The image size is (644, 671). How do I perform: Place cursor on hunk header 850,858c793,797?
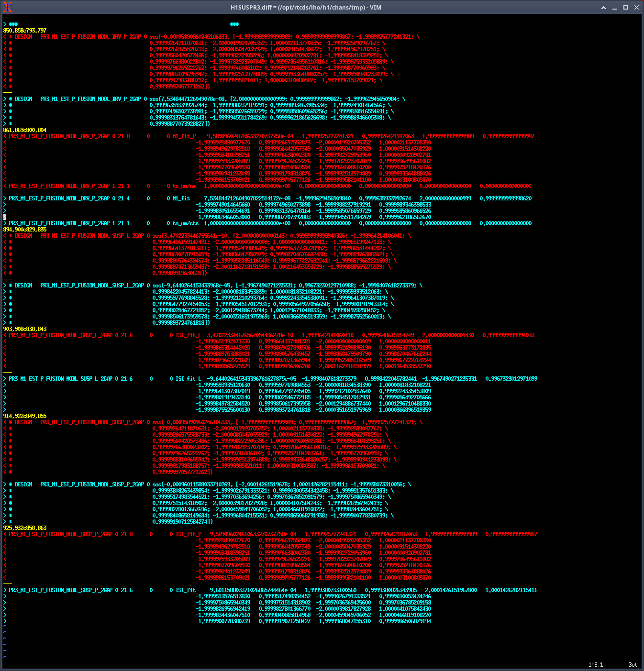pyautogui.click(x=25, y=31)
